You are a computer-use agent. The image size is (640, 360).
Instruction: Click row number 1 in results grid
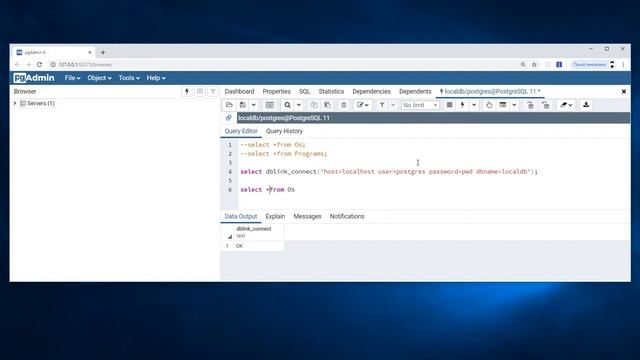click(x=227, y=246)
